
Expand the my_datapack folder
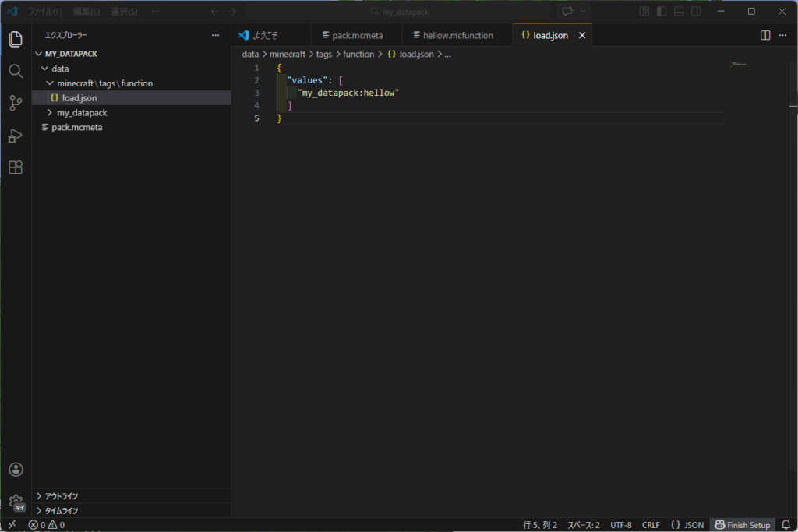click(x=81, y=113)
